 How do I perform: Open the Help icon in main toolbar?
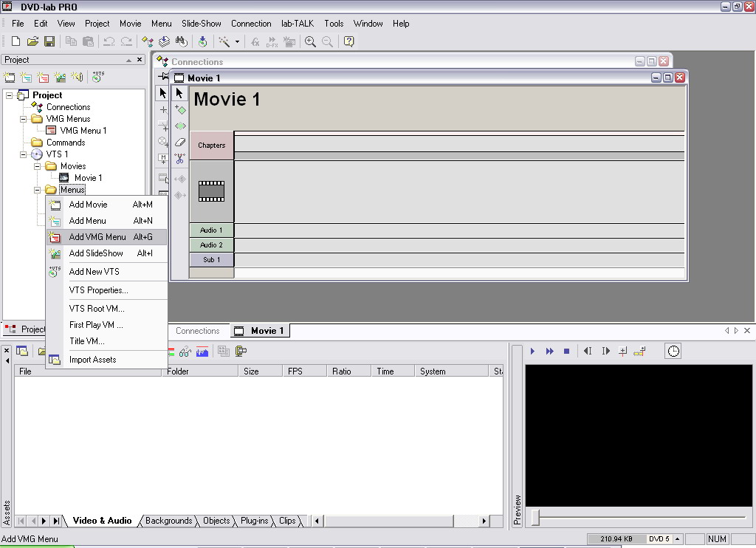pos(349,42)
